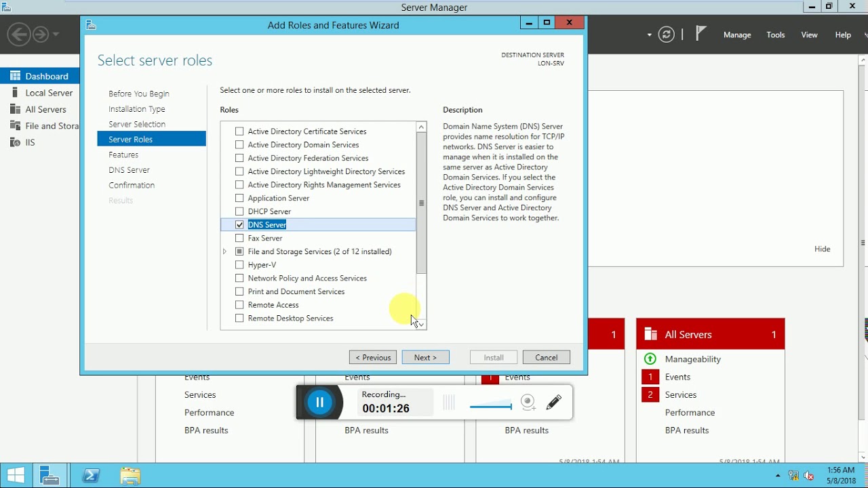Open the Manage menu
This screenshot has width=868, height=488.
(x=737, y=35)
